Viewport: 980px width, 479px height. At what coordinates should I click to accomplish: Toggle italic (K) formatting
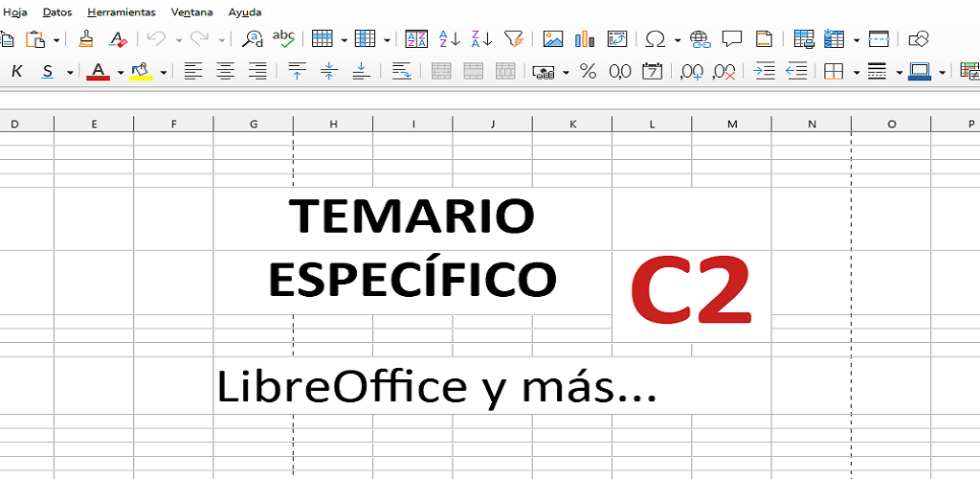16,72
